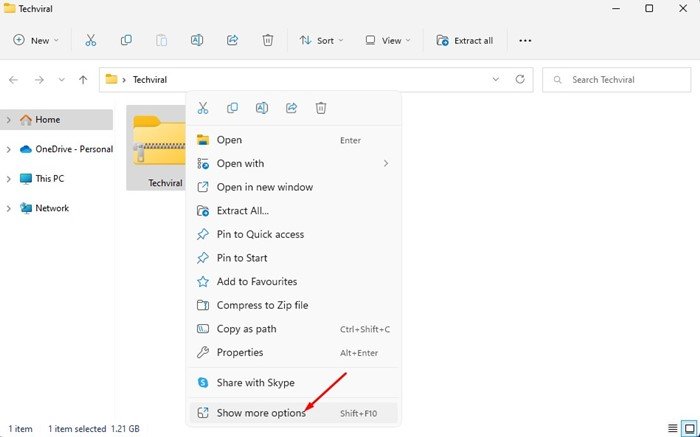Select Pin to Quick access
The image size is (700, 437).
click(293, 235)
